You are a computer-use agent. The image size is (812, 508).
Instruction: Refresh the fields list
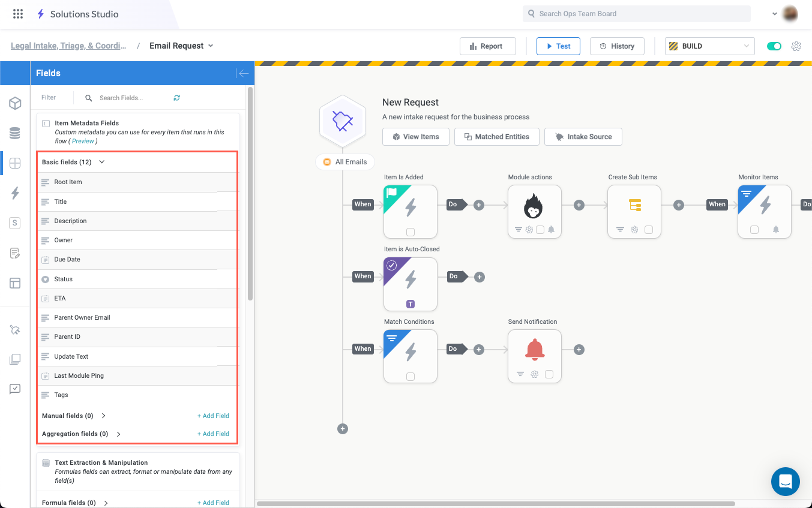coord(176,98)
